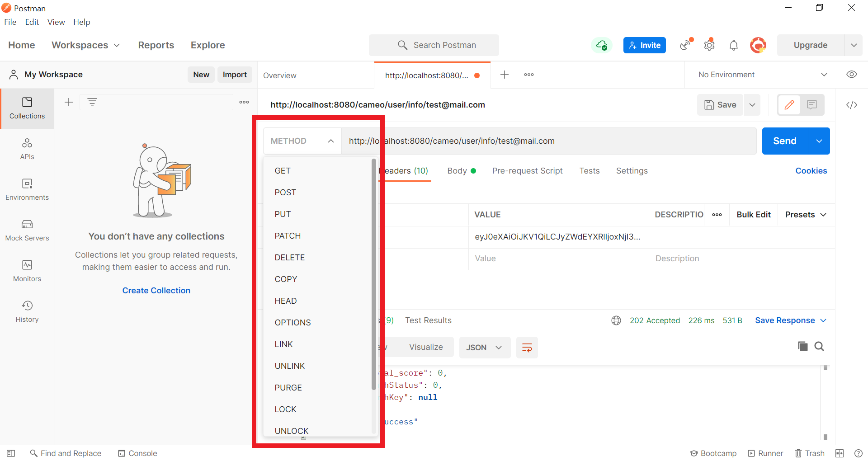Open Bootcamp from status bar
Screen dimensions: 868x461
tap(713, 453)
